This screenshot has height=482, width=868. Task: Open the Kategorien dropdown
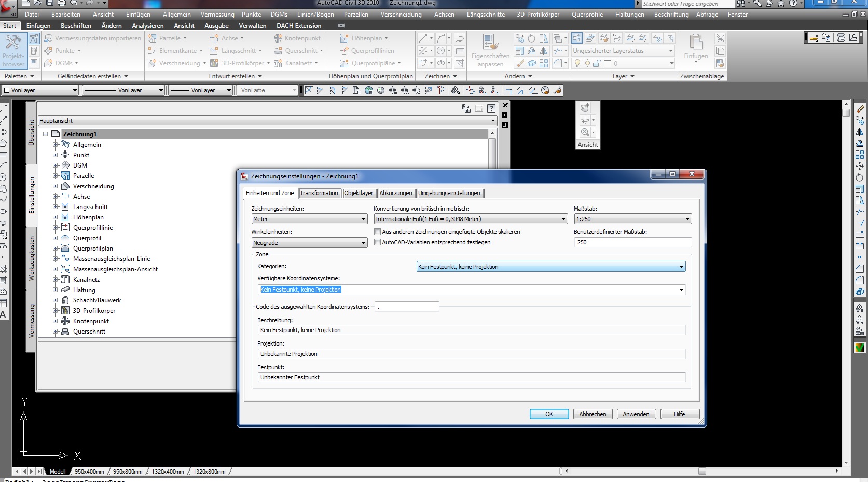pyautogui.click(x=551, y=267)
